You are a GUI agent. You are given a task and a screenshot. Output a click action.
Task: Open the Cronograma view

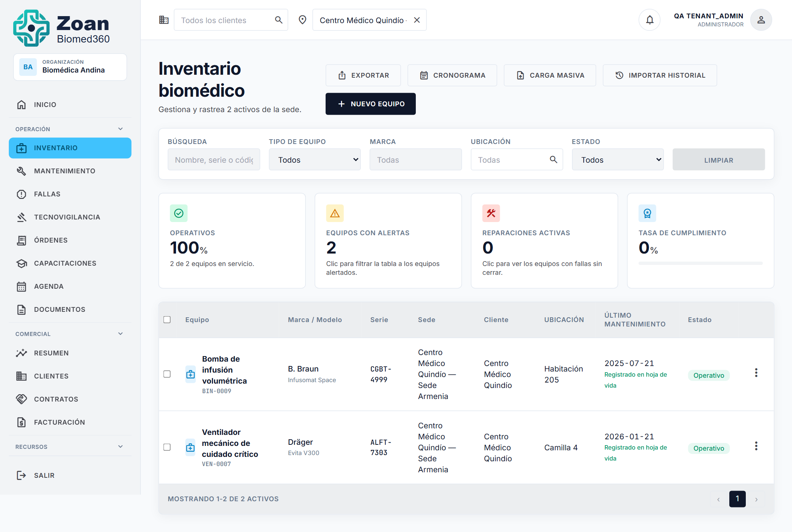pos(452,75)
